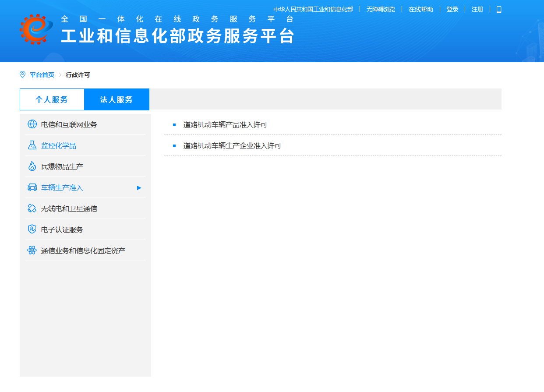544x392 pixels.
Task: Open 道路机动车辆生产企业准入许可 link
Action: click(x=232, y=146)
